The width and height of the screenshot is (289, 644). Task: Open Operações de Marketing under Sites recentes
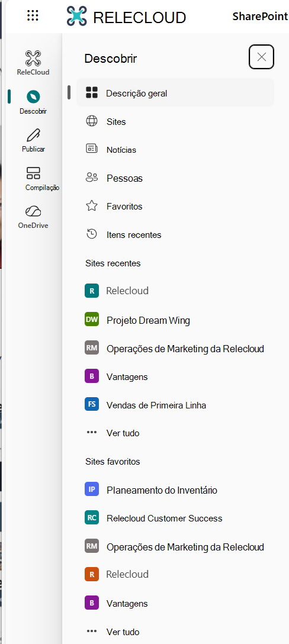[175, 349]
